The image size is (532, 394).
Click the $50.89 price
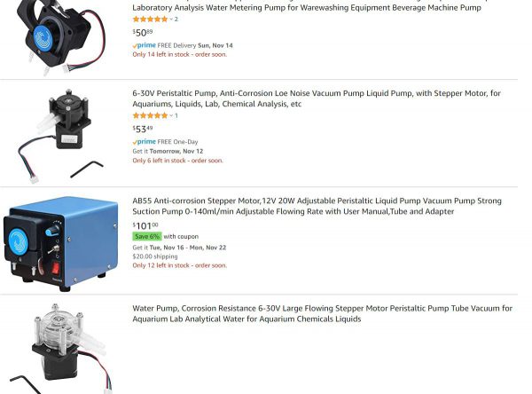tap(143, 32)
